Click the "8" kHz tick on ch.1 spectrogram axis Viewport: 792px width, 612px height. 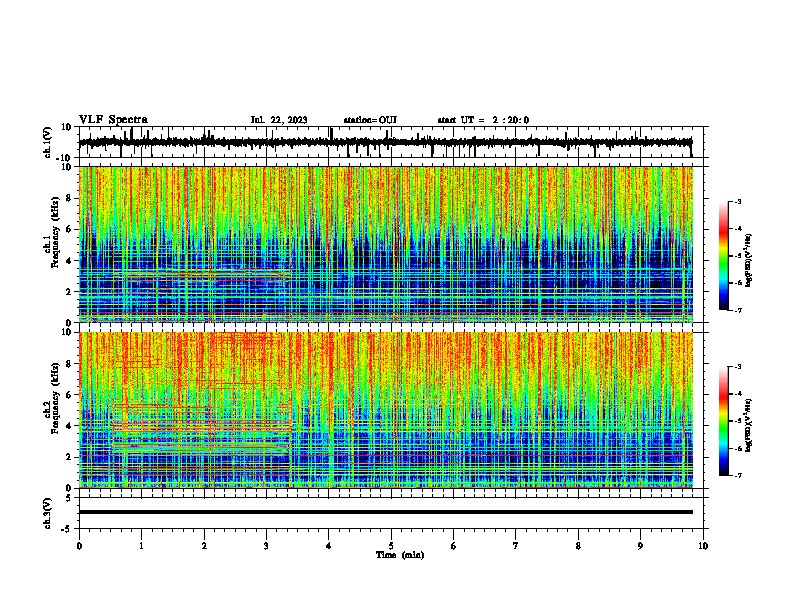click(x=69, y=198)
